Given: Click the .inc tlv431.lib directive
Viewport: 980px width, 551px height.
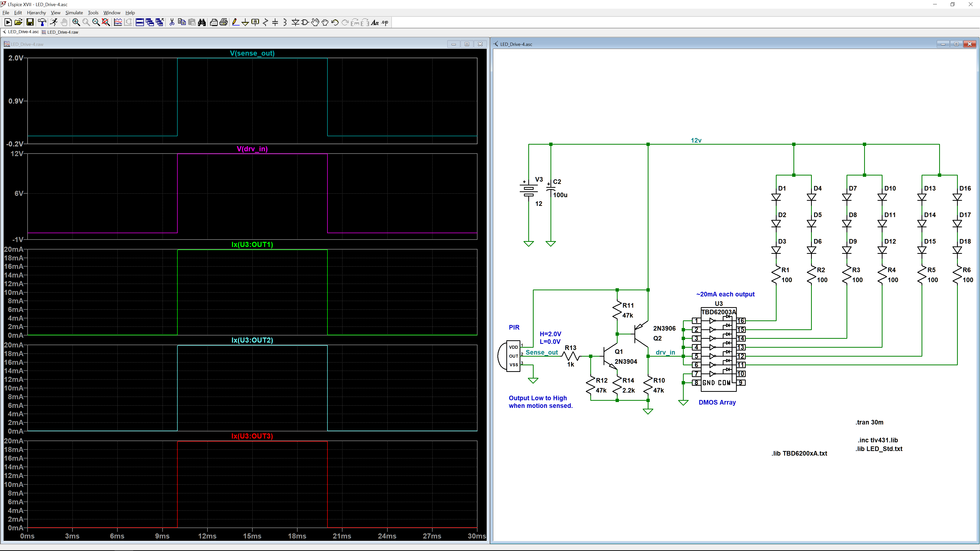Looking at the screenshot, I should 878,440.
